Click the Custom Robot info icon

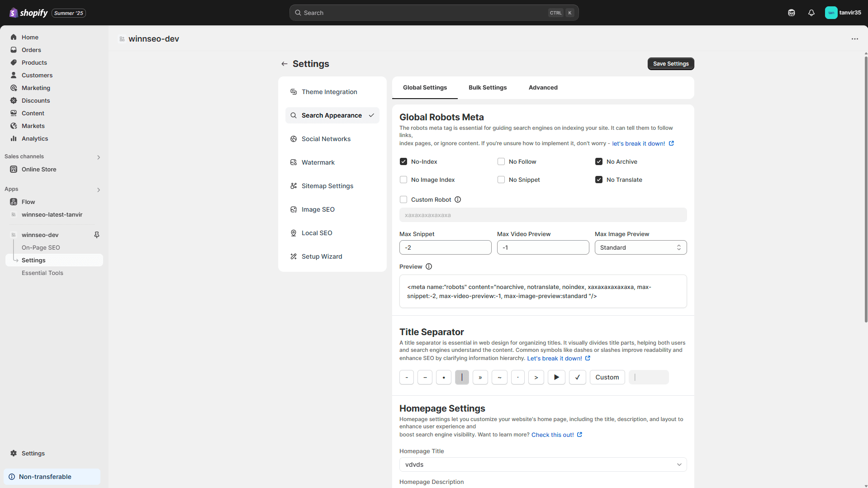pyautogui.click(x=458, y=199)
